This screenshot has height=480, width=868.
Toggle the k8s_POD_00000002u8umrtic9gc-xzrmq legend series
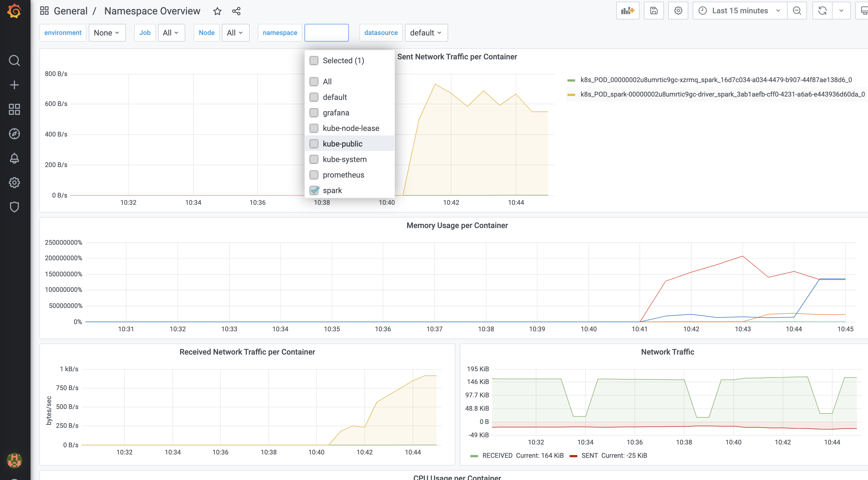click(716, 80)
